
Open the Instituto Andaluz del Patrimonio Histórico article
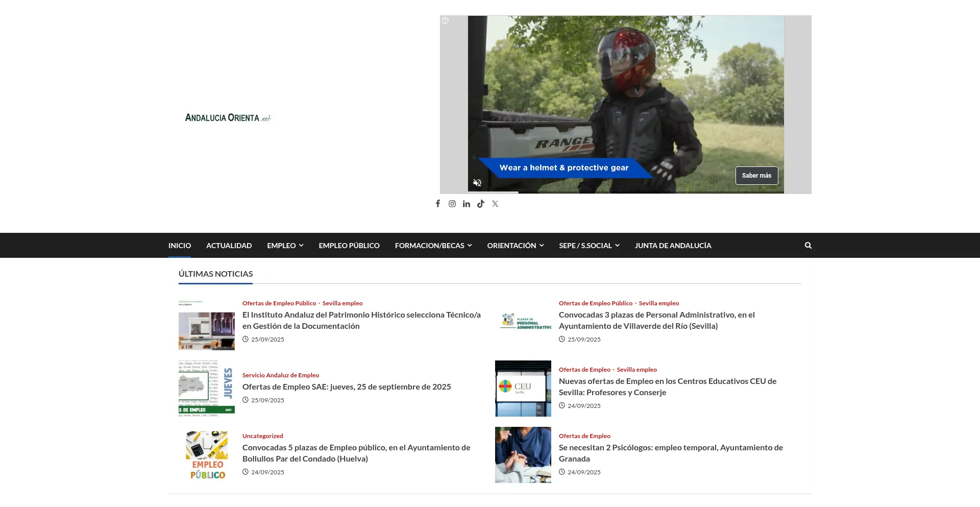pos(361,320)
